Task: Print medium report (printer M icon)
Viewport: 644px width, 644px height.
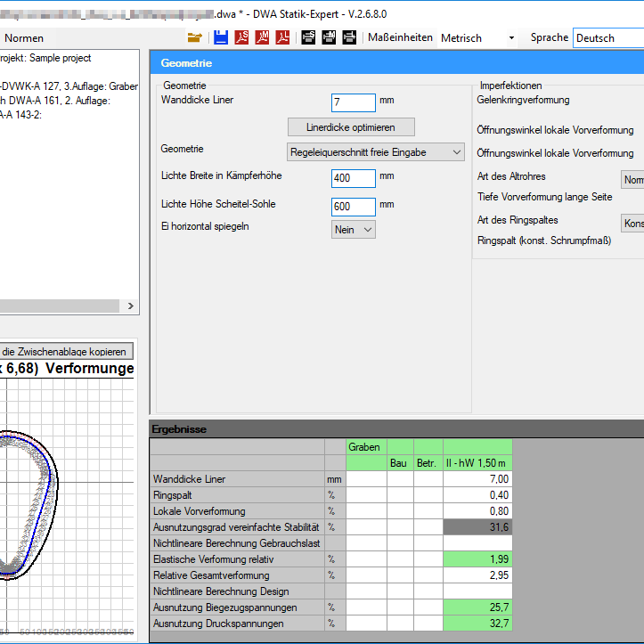Action: click(x=329, y=37)
